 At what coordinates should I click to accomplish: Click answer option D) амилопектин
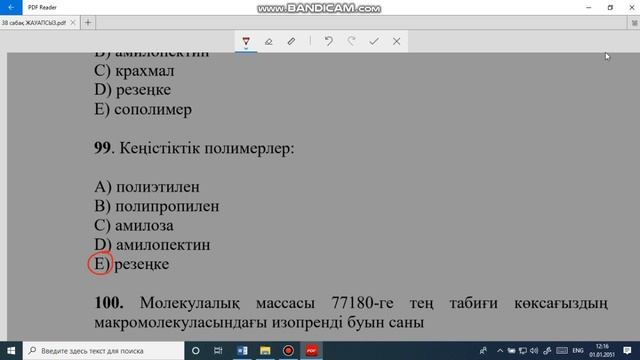[x=152, y=245]
